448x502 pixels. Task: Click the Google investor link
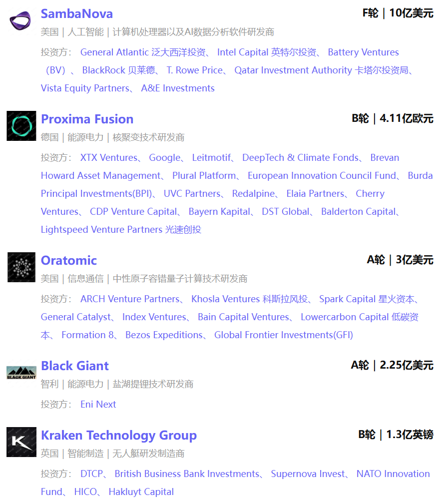165,157
